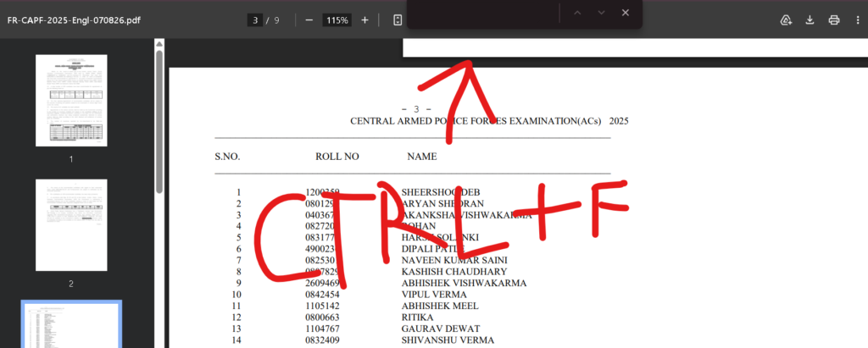Select the highlighted page 3 thumbnail
The width and height of the screenshot is (868, 348).
pos(71,325)
